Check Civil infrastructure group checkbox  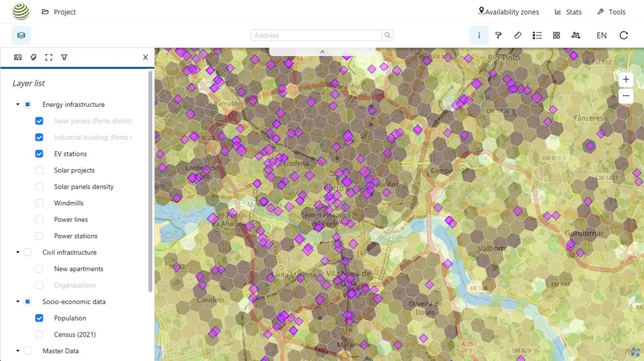pos(28,252)
